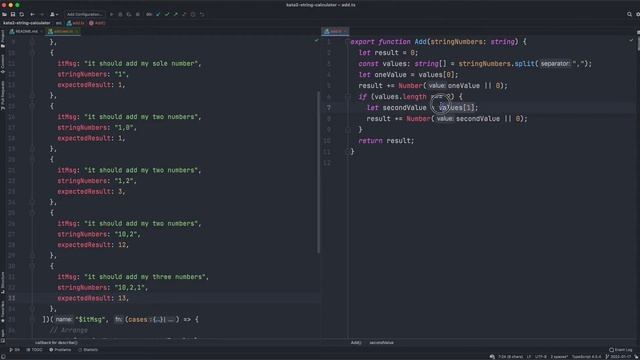Click the Add() breadcrumb in navigation bar
Screen dimensions: 640x360
tap(97, 23)
